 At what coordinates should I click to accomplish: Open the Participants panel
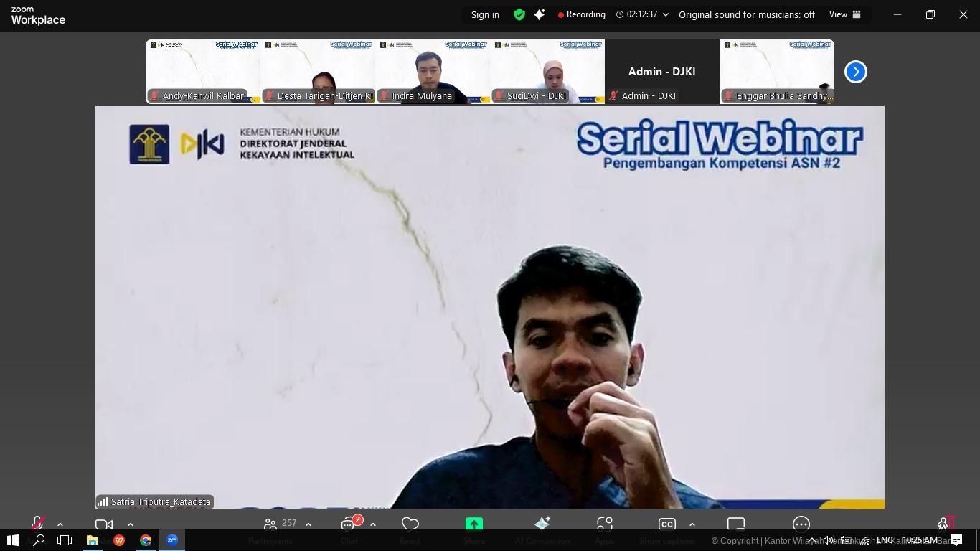coord(271,524)
